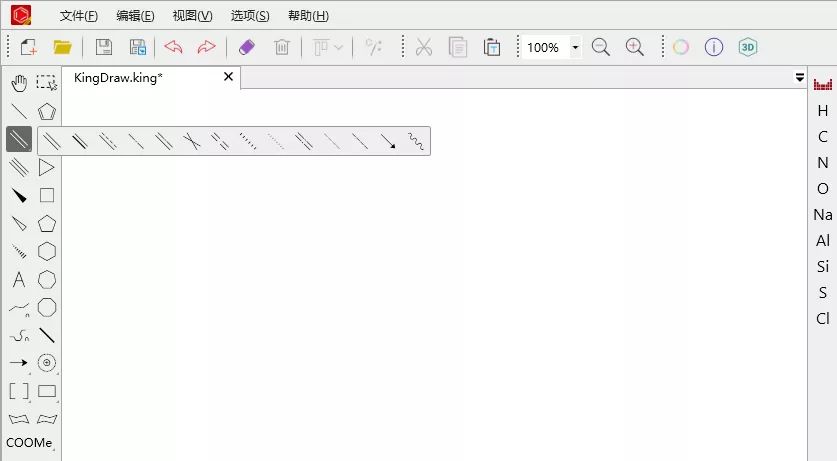Screen dimensions: 837x461
Task: Open the info circle icon
Action: tap(714, 47)
